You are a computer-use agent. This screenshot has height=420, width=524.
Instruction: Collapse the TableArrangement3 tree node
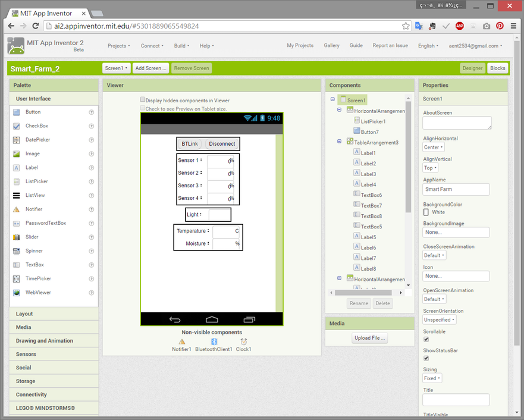point(339,142)
